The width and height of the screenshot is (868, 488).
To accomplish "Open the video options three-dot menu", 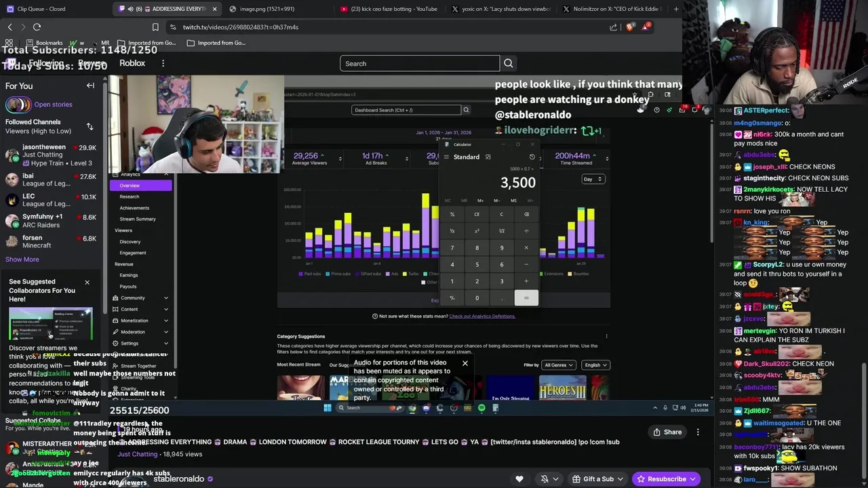I will tap(698, 432).
